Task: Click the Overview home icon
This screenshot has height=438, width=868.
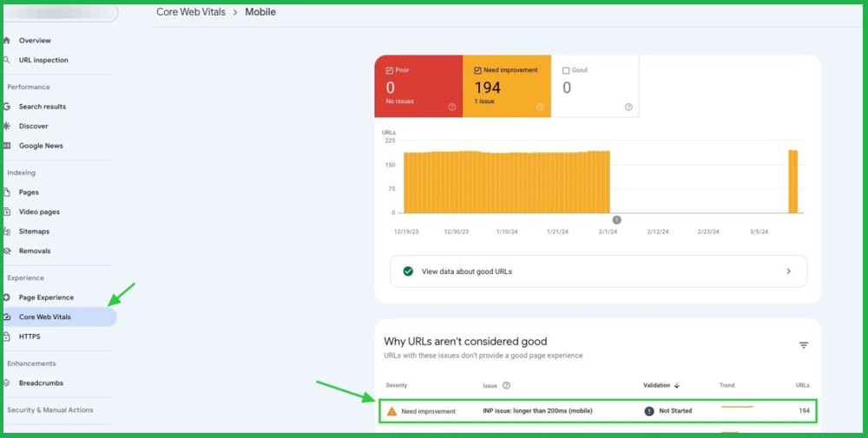Action: pyautogui.click(x=7, y=41)
